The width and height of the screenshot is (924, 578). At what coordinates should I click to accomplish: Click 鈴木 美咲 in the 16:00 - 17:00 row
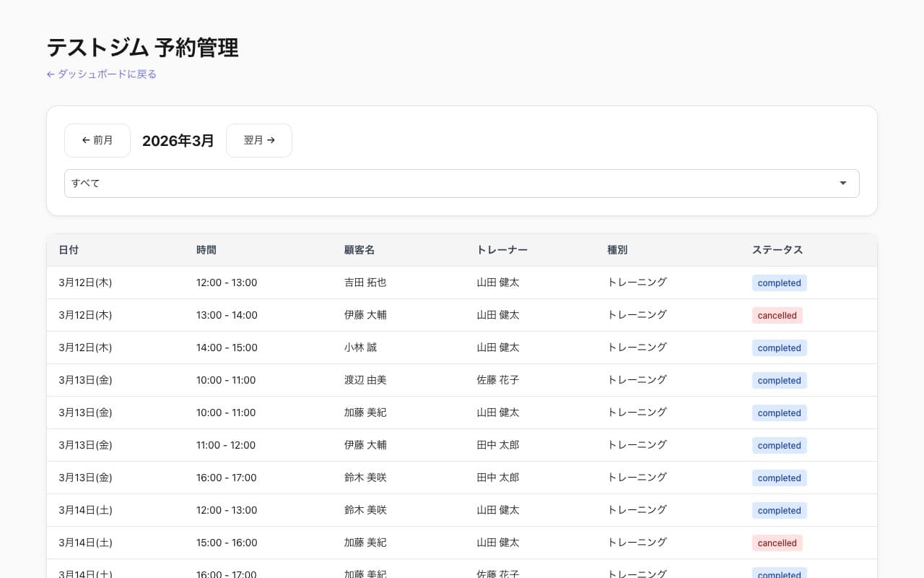tap(365, 478)
